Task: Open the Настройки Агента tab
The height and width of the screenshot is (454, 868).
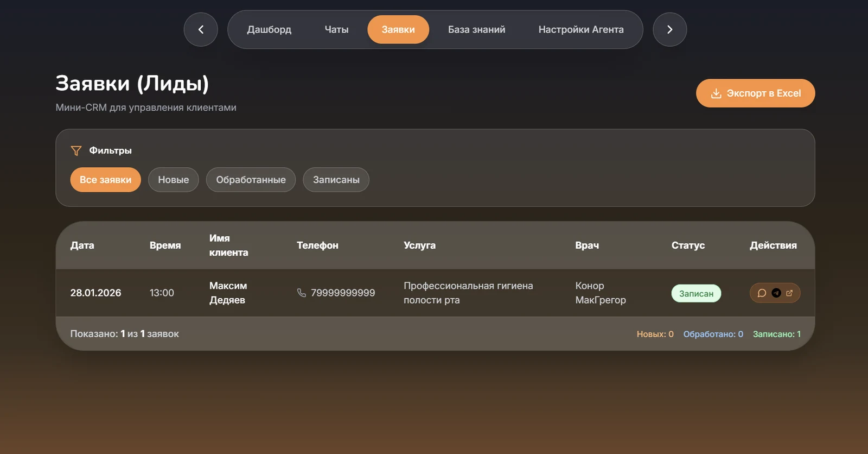Action: coord(581,29)
